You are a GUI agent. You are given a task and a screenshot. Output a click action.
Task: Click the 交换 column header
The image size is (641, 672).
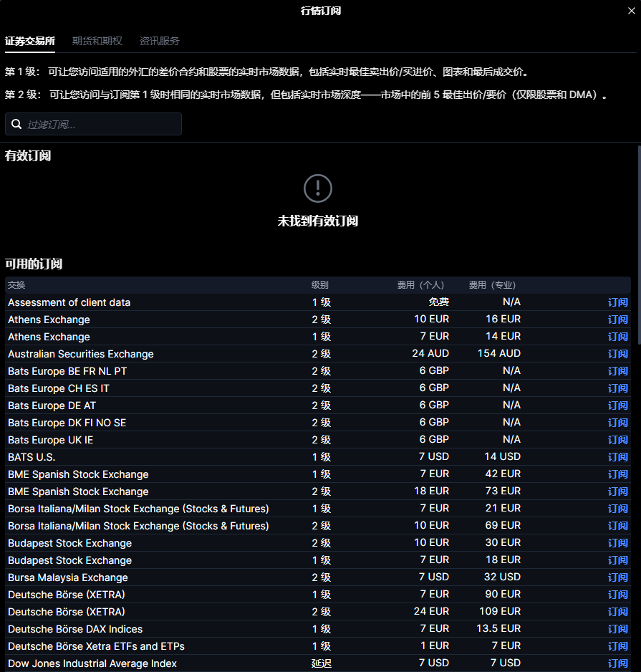[x=16, y=285]
